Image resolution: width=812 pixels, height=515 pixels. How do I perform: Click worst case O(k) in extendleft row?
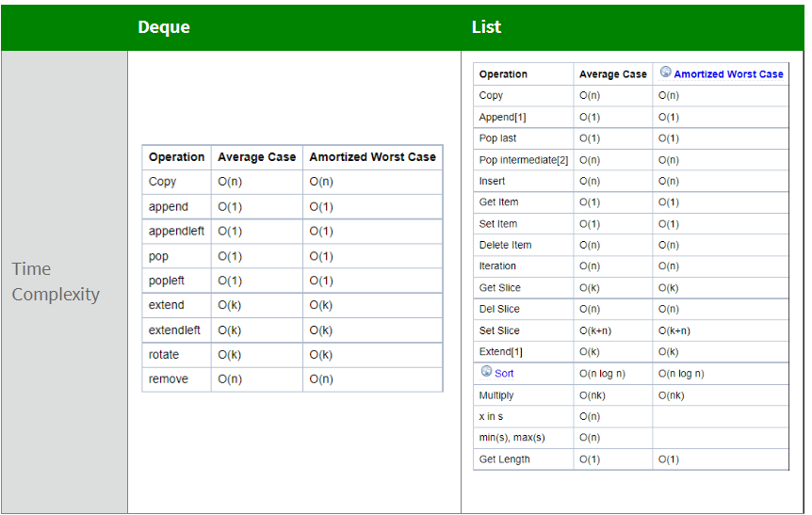coord(320,330)
